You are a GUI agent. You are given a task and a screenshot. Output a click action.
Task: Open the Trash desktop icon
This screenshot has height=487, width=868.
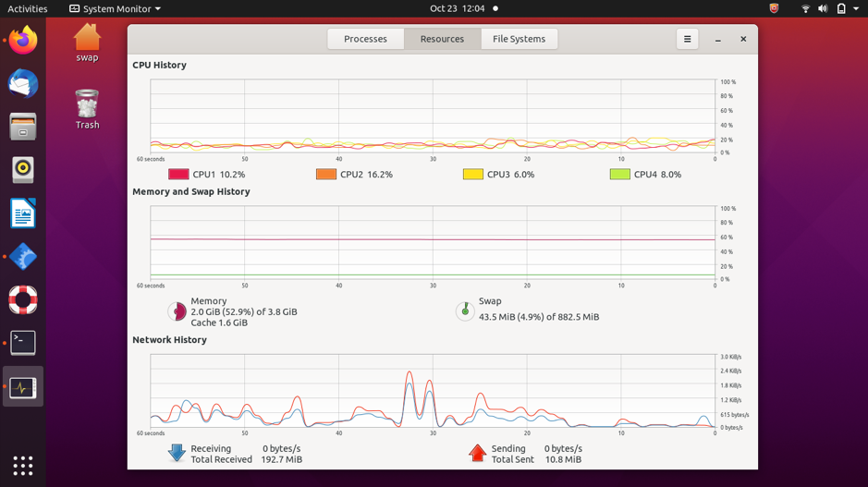pyautogui.click(x=87, y=110)
